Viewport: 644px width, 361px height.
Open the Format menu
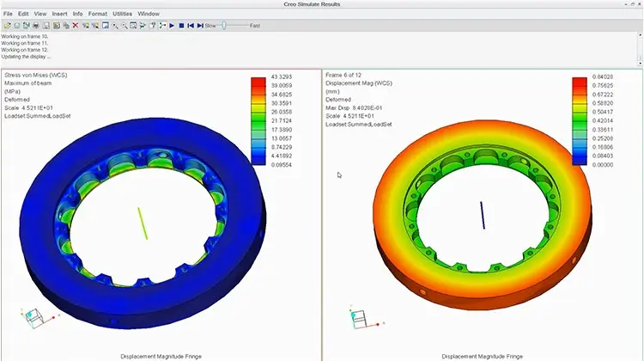(x=97, y=14)
